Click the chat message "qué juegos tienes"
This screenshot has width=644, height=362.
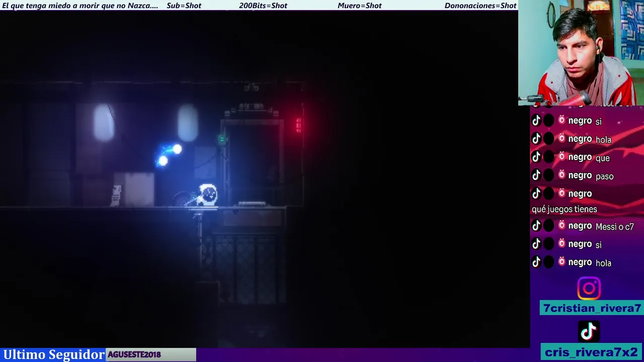565,209
